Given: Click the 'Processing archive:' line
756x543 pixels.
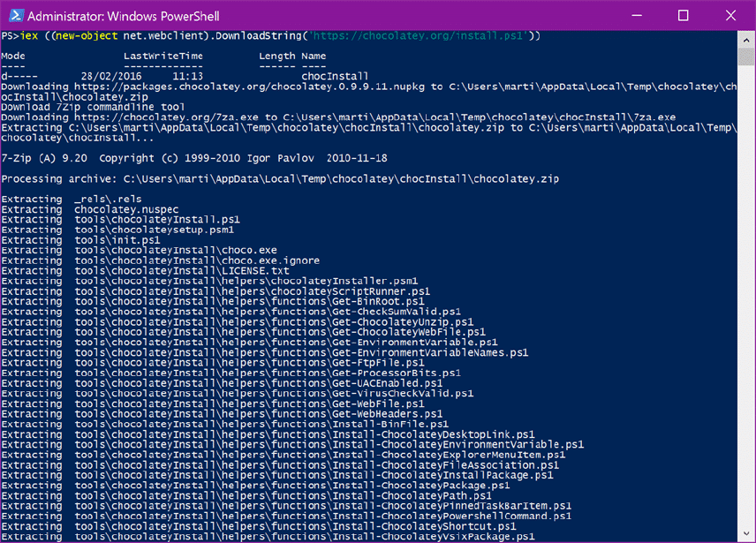Looking at the screenshot, I should tap(280, 178).
